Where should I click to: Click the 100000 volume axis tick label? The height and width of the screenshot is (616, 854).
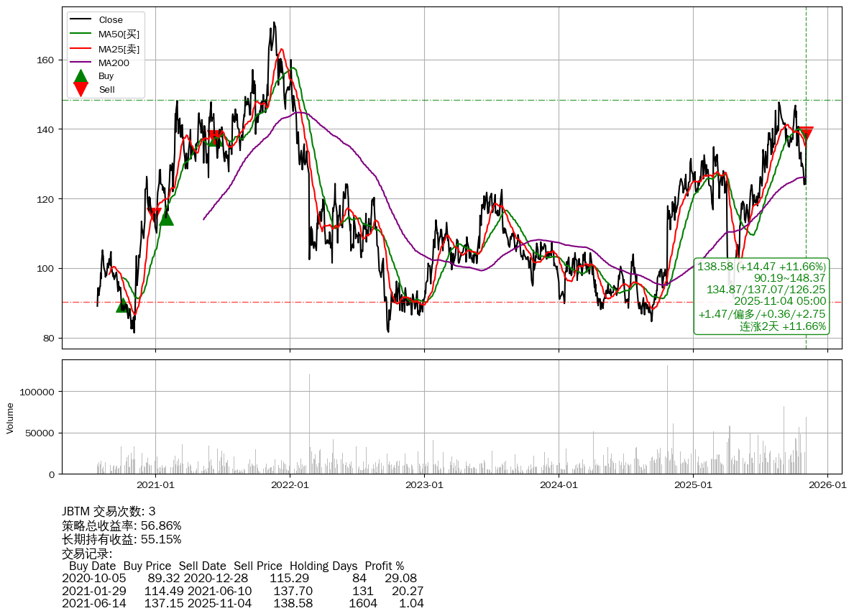pos(35,392)
